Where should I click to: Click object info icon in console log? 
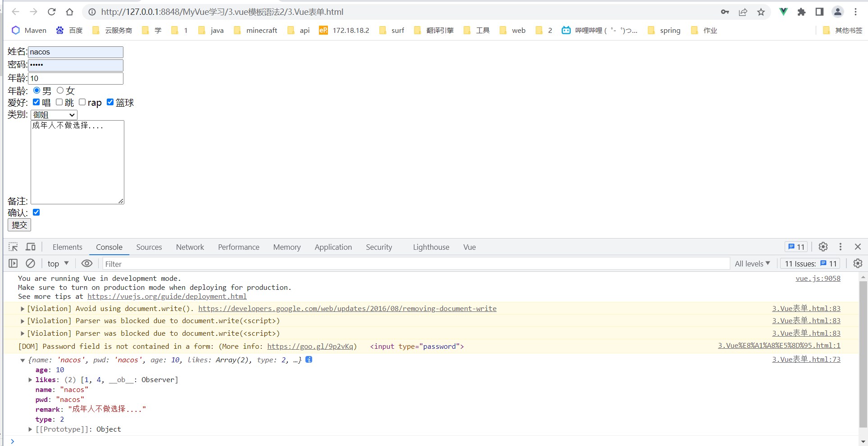coord(309,360)
